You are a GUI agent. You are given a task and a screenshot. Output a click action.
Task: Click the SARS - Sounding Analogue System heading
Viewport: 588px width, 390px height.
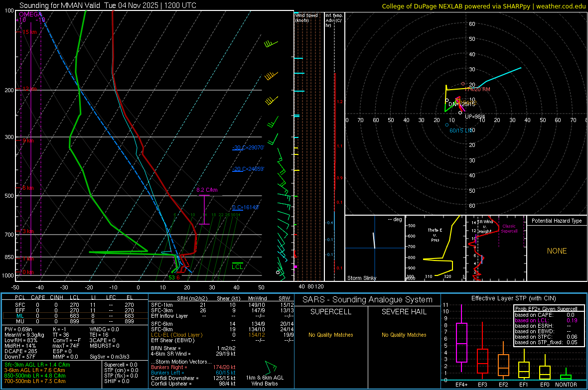(x=368, y=300)
